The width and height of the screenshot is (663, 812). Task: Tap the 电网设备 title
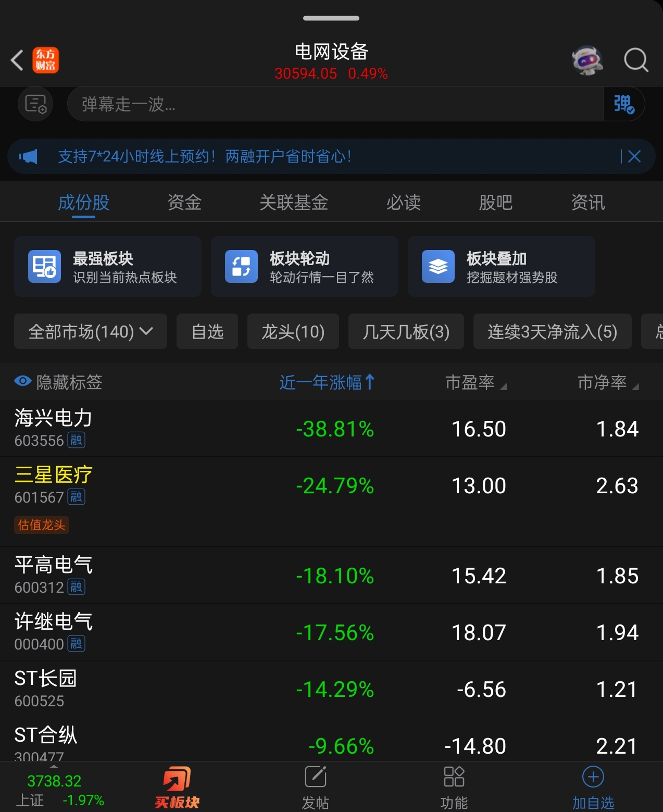pyautogui.click(x=331, y=52)
